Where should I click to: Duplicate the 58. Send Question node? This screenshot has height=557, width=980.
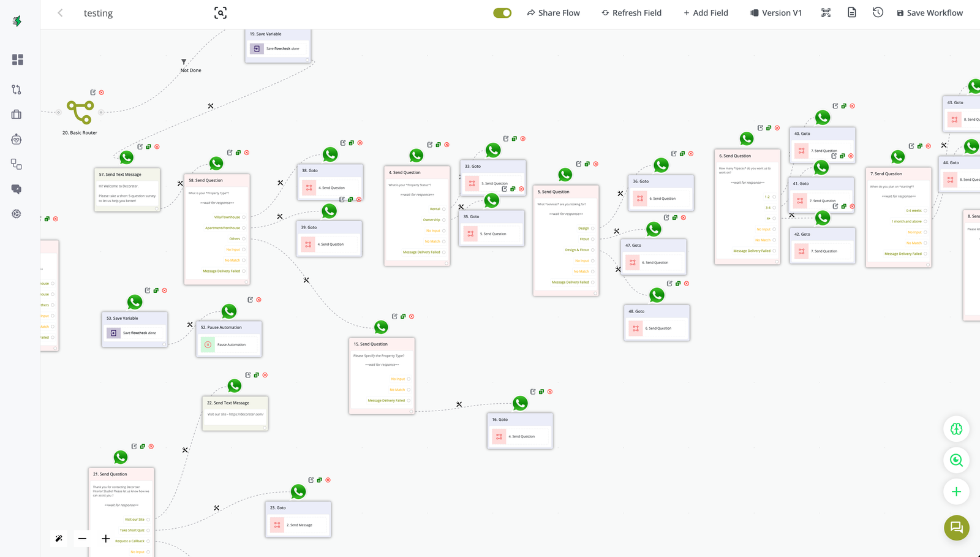(238, 152)
